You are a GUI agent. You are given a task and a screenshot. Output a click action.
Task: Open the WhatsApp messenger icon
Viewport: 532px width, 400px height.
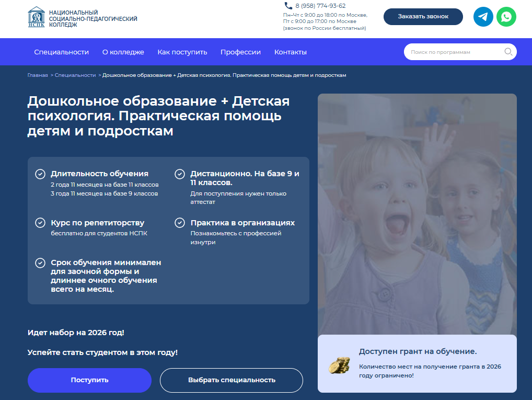506,17
